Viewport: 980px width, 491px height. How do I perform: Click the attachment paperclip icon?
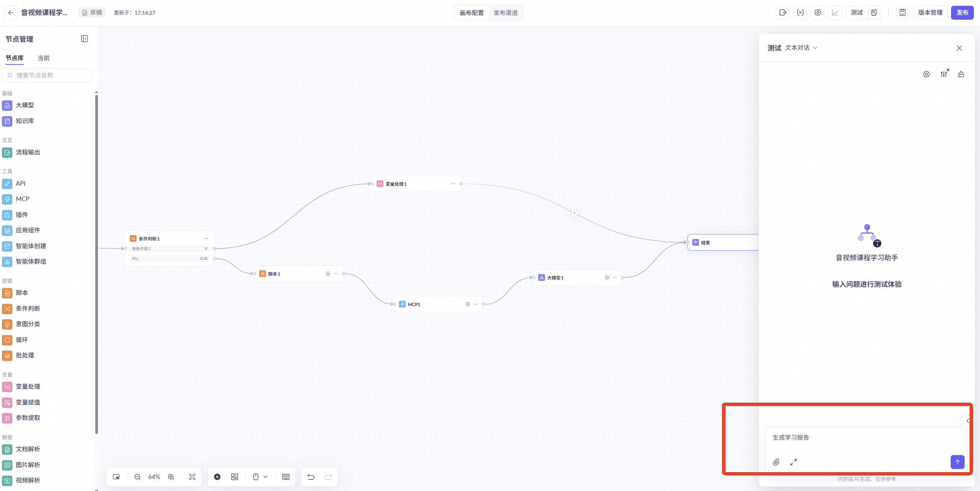[x=776, y=462]
